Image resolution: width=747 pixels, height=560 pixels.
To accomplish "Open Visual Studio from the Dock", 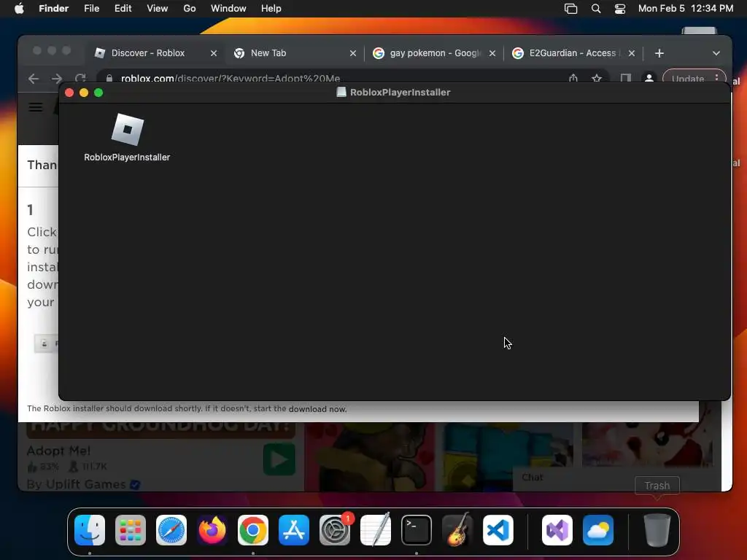I will 557,530.
